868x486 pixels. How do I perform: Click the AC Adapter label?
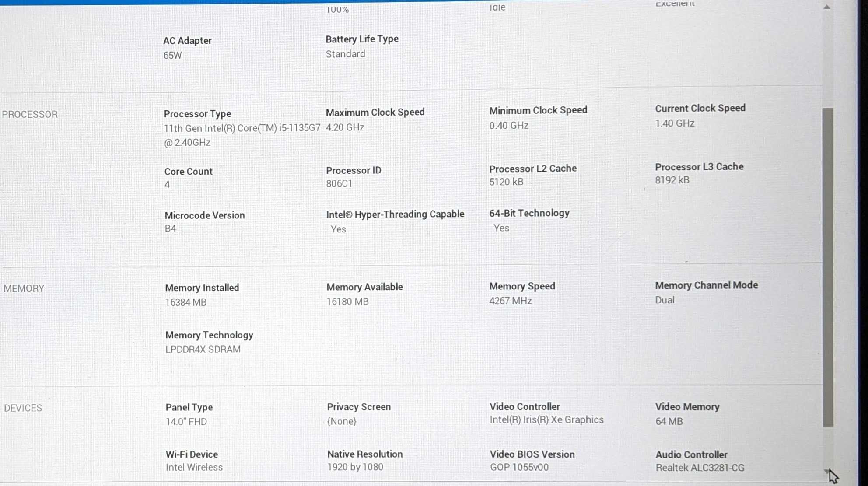pyautogui.click(x=187, y=41)
